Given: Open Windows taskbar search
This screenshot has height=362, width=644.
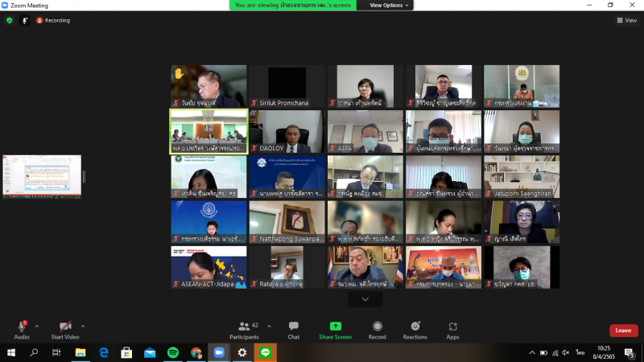Looking at the screenshot, I should tap(34, 352).
